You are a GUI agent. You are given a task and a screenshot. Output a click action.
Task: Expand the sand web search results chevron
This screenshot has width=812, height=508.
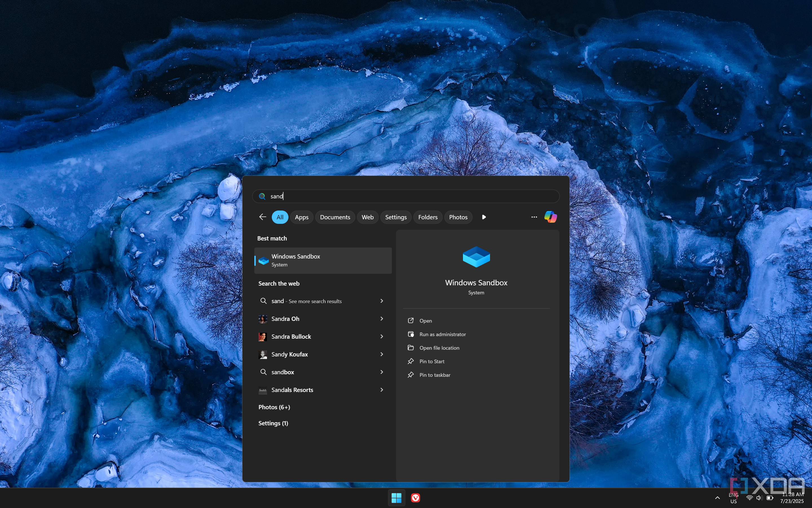(381, 301)
